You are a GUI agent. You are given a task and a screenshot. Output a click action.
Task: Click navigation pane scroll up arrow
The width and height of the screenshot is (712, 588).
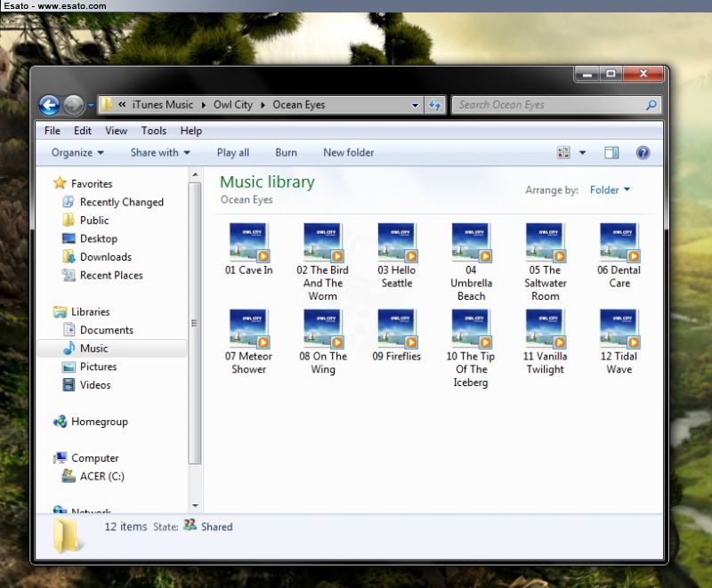point(195,174)
